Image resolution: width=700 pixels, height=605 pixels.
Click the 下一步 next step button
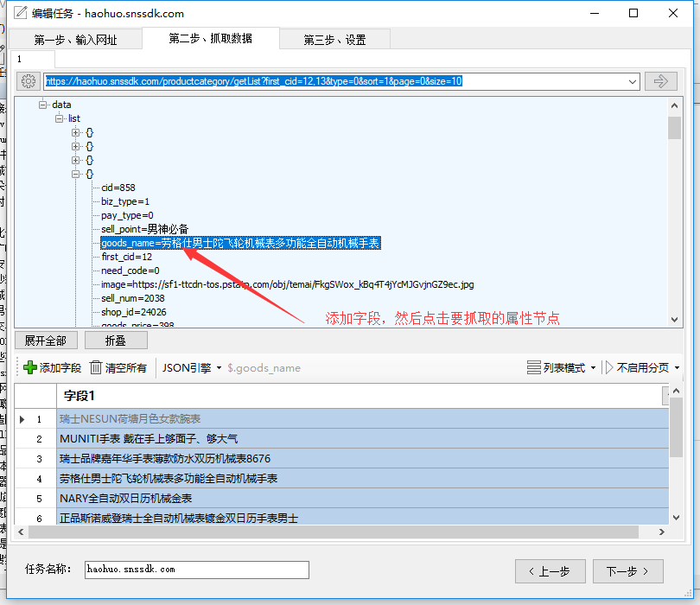pyautogui.click(x=627, y=571)
